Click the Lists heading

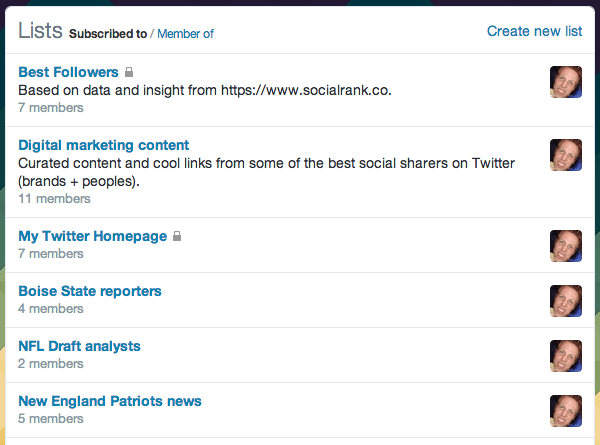[40, 30]
